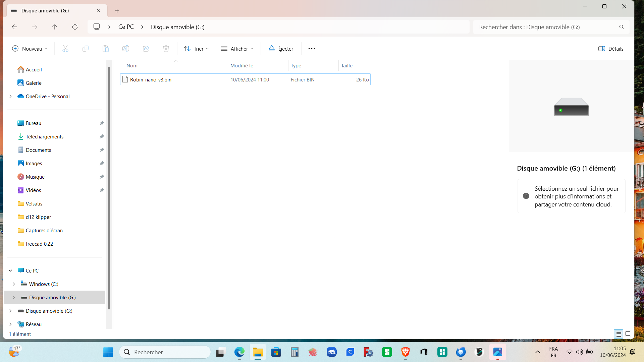The height and width of the screenshot is (362, 644).
Task: Open a new tab with plus button
Action: click(117, 11)
